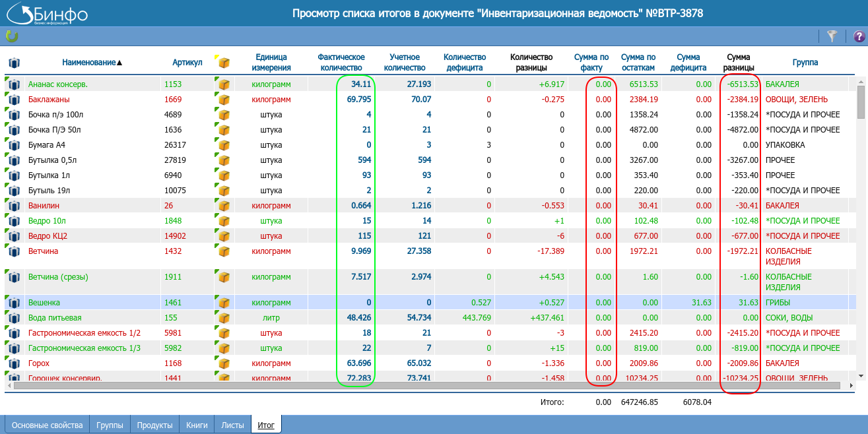This screenshot has width=868, height=434.
Task: Click the difference sum -6513.53
Action: 742,84
